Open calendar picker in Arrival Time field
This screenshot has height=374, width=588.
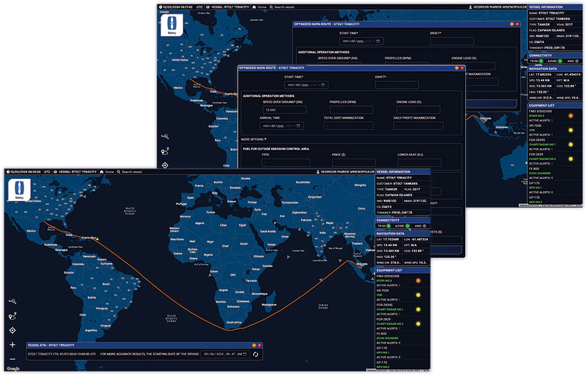coord(299,126)
